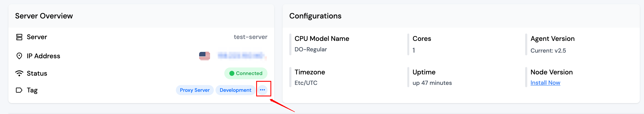Click the test-server name text
This screenshot has height=114, width=644.
(250, 37)
